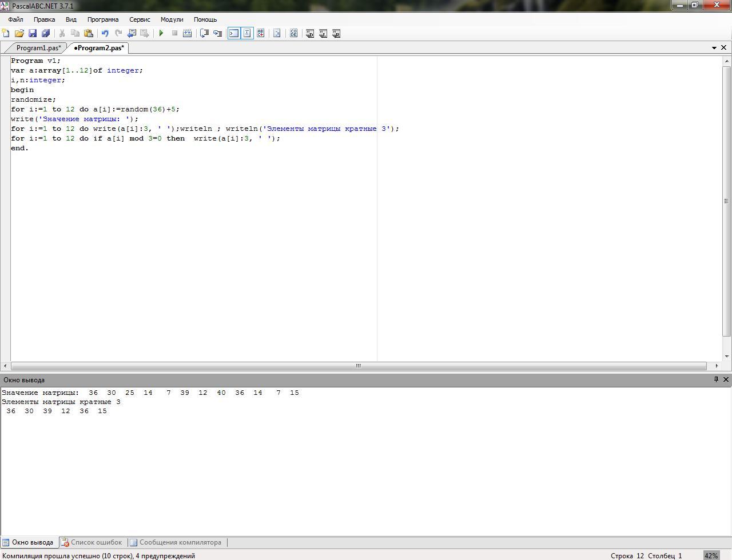Click the code formatting icon
The height and width of the screenshot is (560, 732).
[277, 33]
